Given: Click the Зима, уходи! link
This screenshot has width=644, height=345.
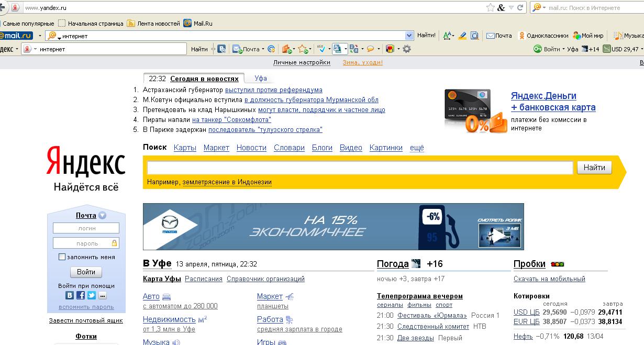Looking at the screenshot, I should [x=362, y=62].
